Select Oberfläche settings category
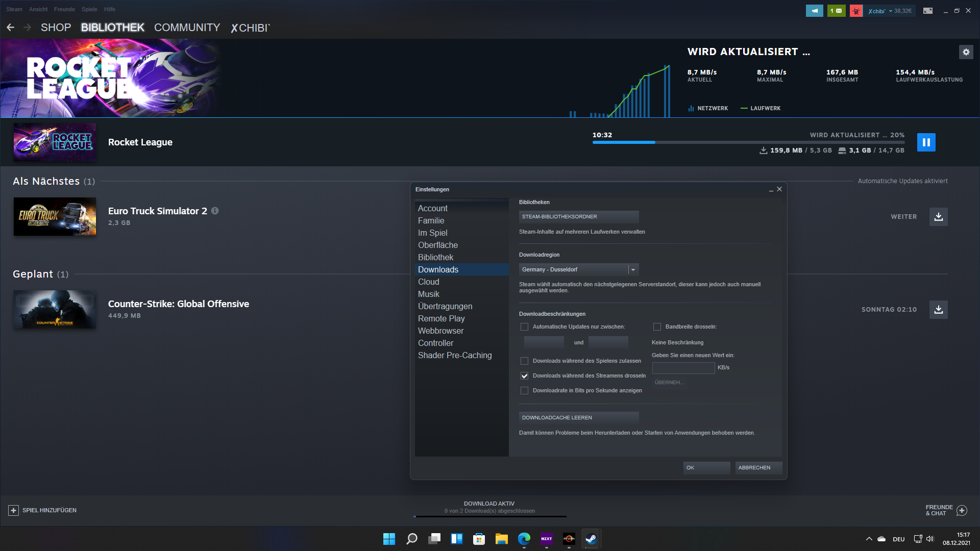The image size is (980, 551). tap(462, 245)
